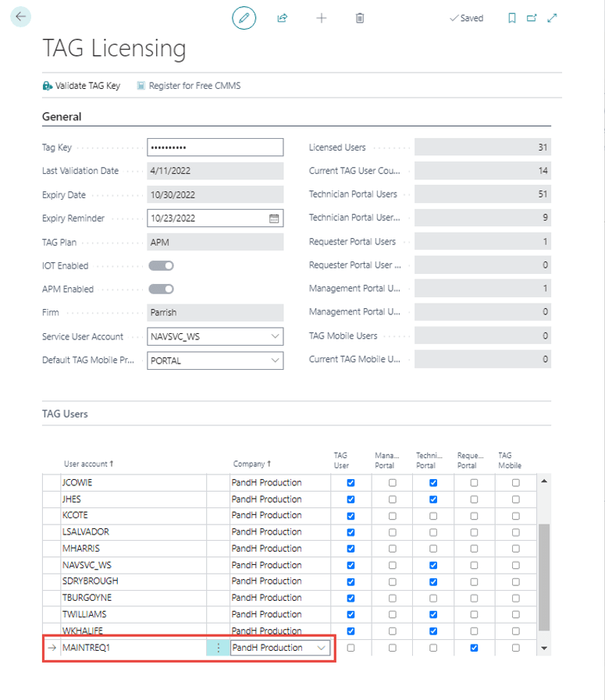Expand page with diagonal arrows icon
This screenshot has height=700, width=605.
click(553, 18)
